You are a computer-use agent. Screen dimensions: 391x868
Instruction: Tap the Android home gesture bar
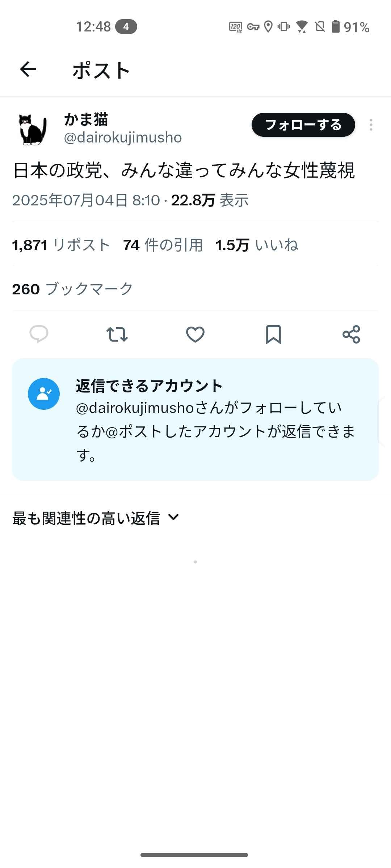[x=194, y=855]
